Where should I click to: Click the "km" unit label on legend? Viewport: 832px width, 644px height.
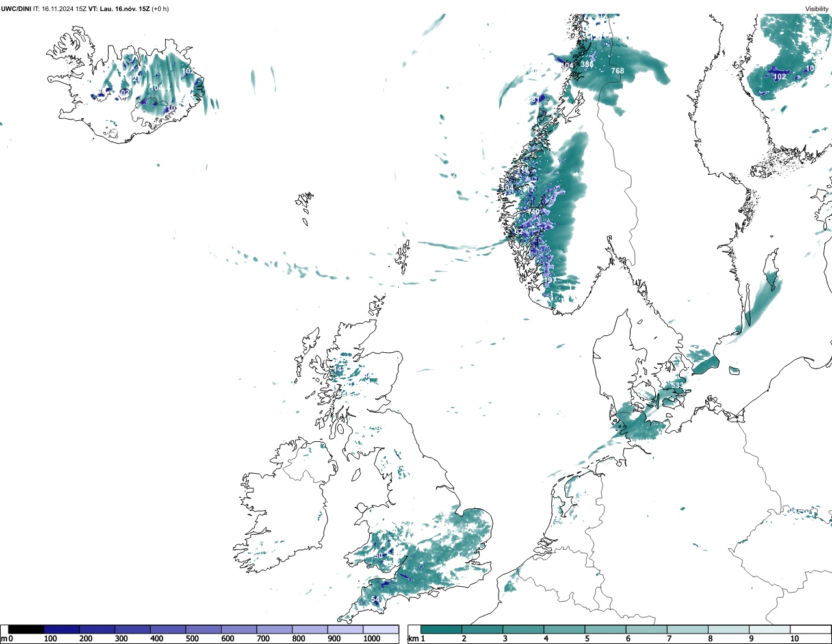click(413, 639)
